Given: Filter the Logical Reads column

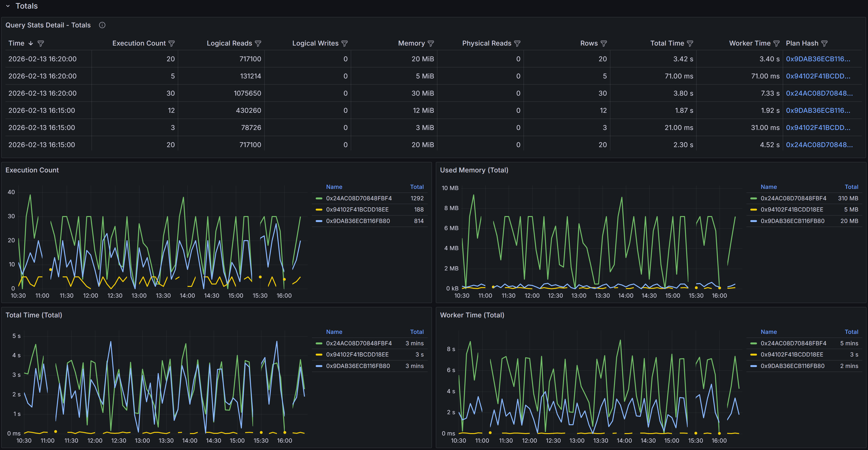Looking at the screenshot, I should 258,43.
